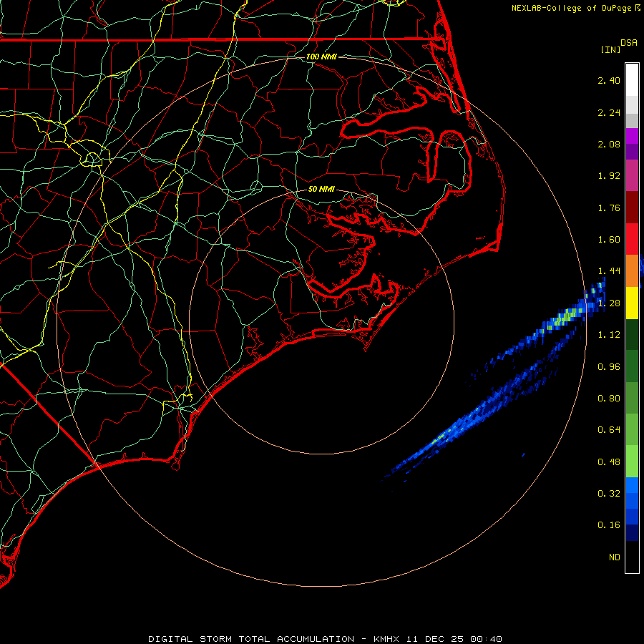Viewport: 644px width, 644px height.
Task: Click the 100 NMI range ring label
Action: [321, 57]
